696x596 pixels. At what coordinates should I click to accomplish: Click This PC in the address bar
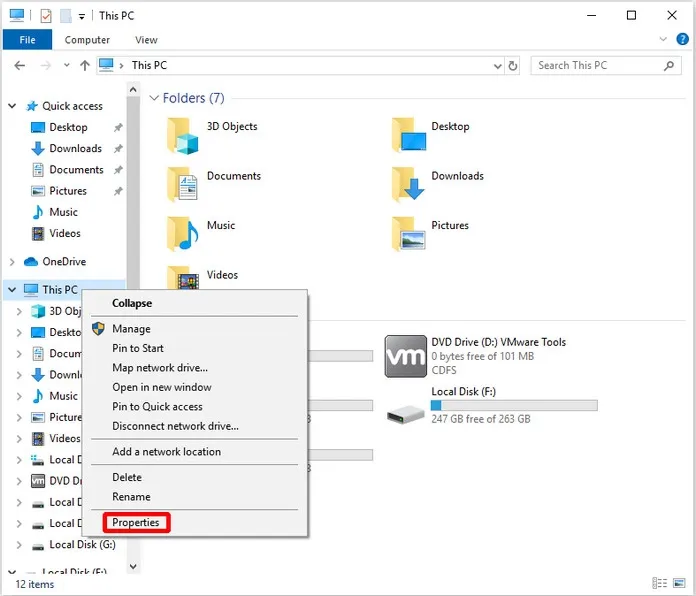(149, 66)
